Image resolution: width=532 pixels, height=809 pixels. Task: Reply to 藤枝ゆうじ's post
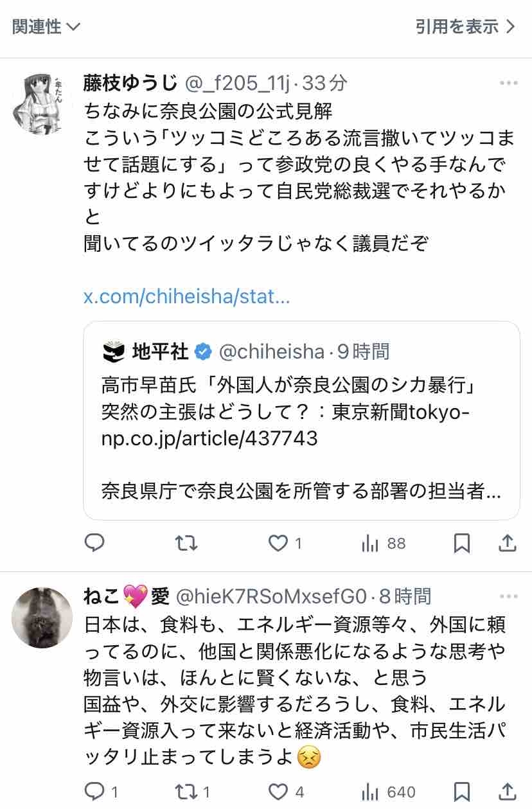(94, 544)
